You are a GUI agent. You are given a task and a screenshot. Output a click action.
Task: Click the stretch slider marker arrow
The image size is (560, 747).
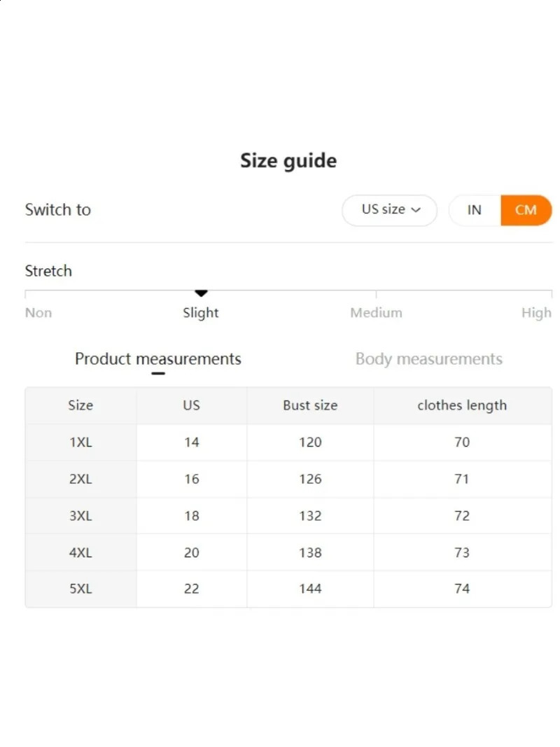point(201,293)
